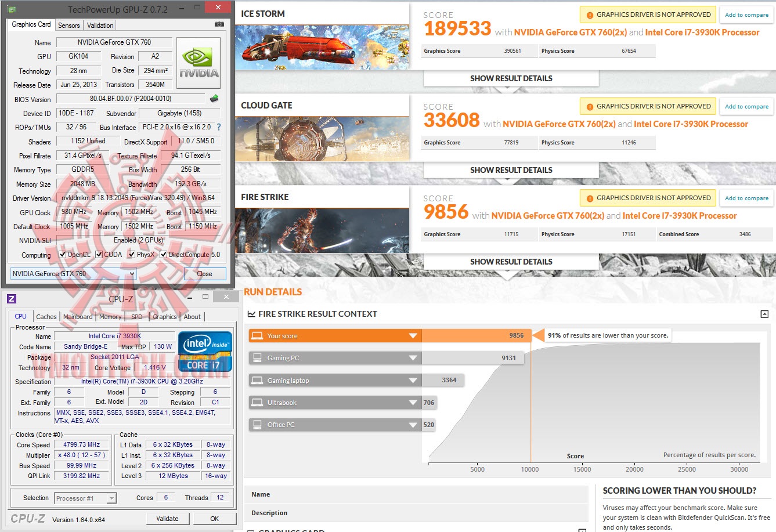The width and height of the screenshot is (776, 532).
Task: Open the CPU-Z SPD tab
Action: pos(137,317)
